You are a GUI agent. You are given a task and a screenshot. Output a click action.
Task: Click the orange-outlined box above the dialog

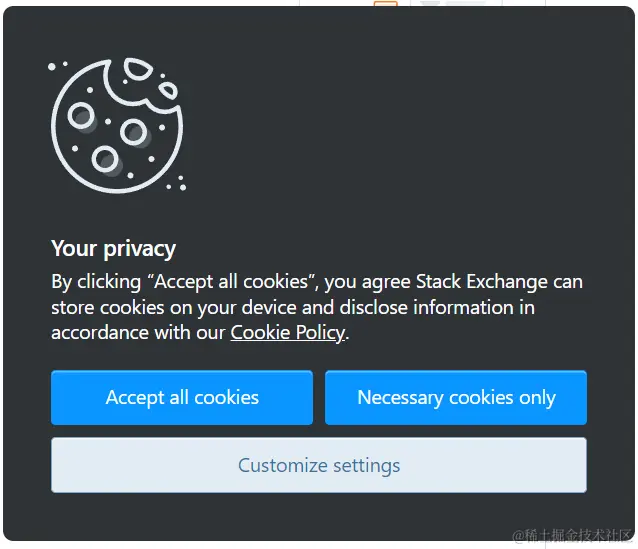(x=386, y=5)
